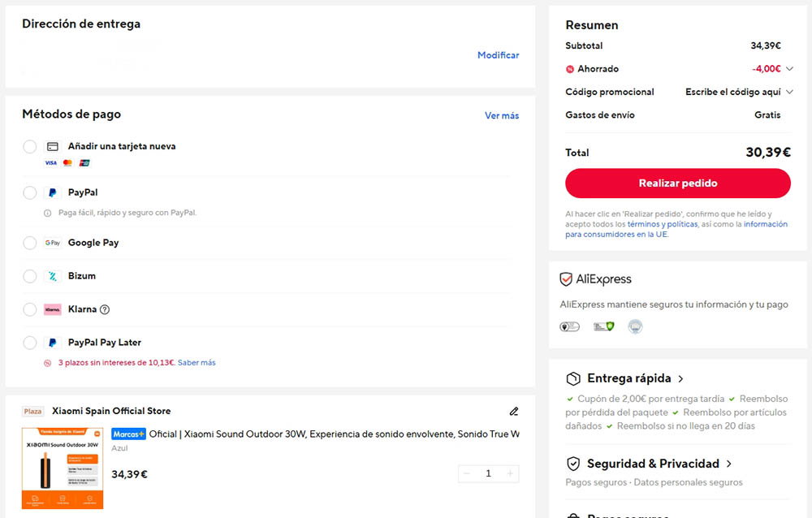Screen dimensions: 812x518
Task: Select Klarna payment radio button
Action: tap(29, 309)
